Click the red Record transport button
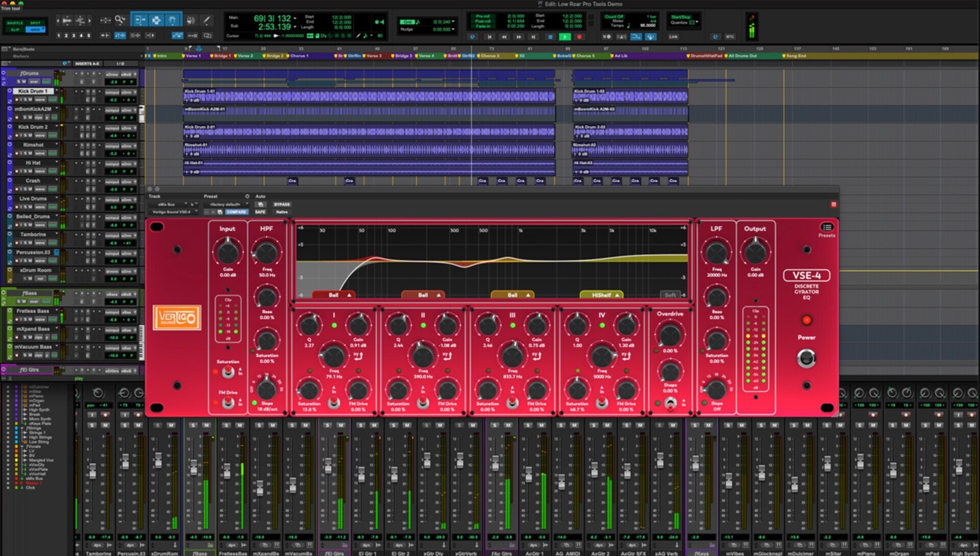The width and height of the screenshot is (980, 556). click(579, 37)
